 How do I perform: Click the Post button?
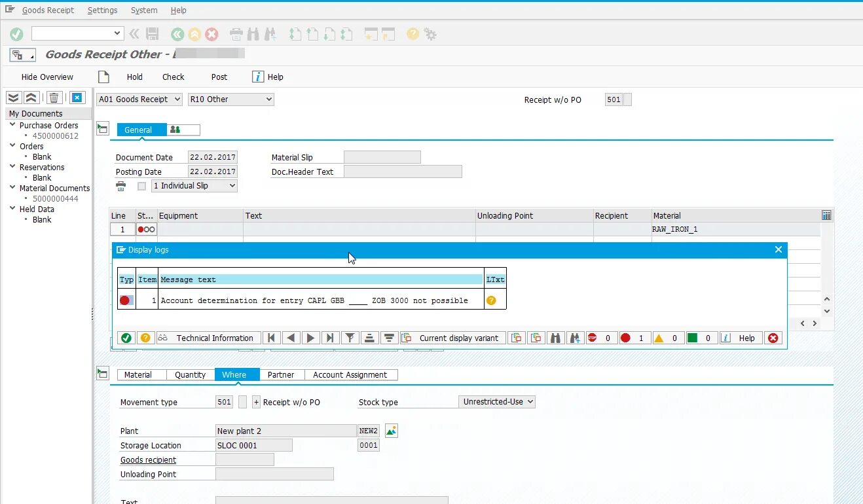point(219,77)
